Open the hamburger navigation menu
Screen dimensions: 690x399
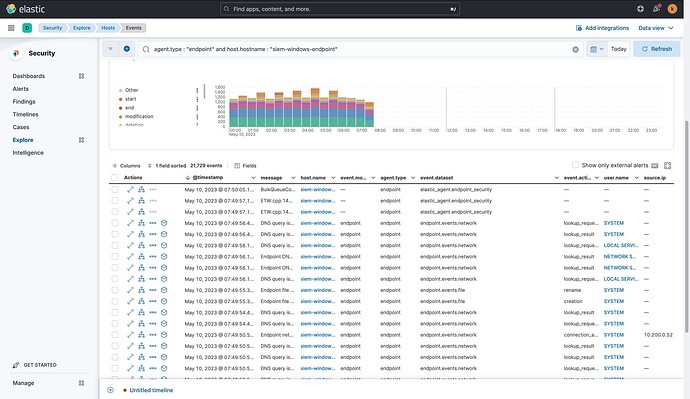(11, 28)
